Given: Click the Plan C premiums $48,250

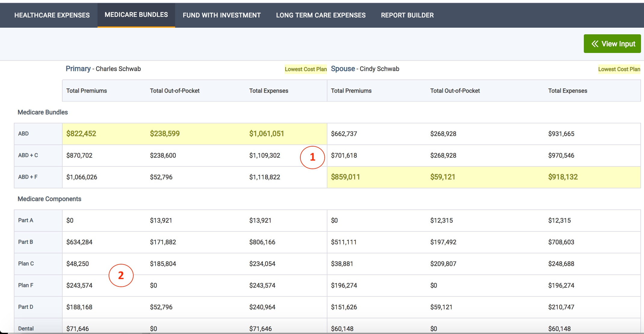Looking at the screenshot, I should pos(78,264).
